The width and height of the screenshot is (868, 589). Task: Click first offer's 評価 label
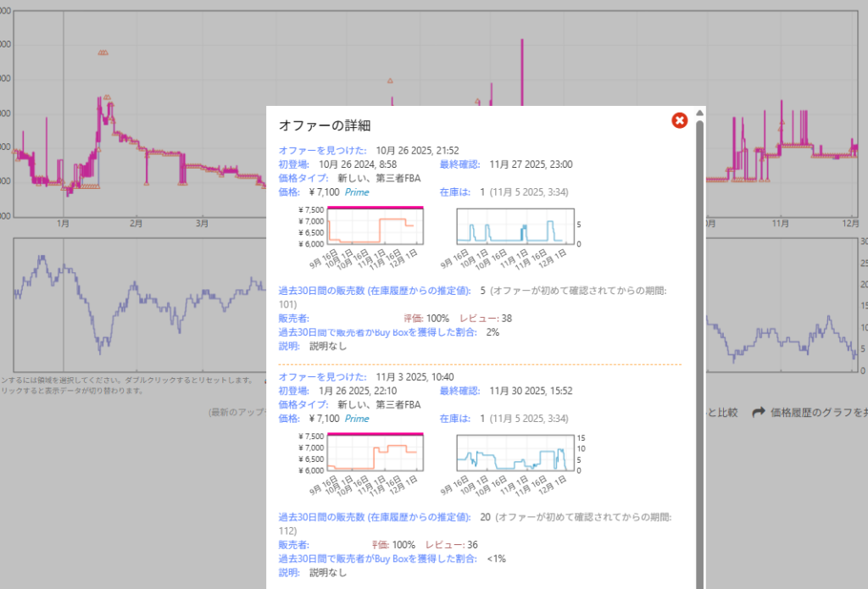coord(414,319)
